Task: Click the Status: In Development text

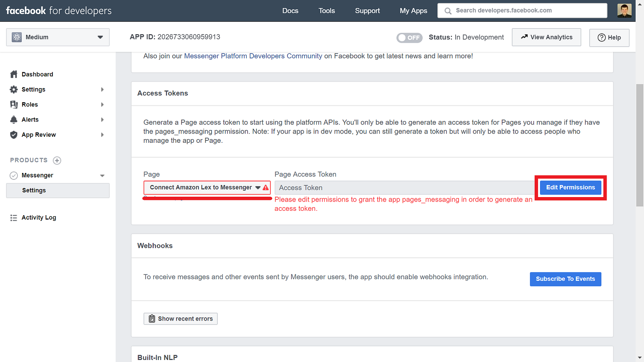Action: (466, 37)
